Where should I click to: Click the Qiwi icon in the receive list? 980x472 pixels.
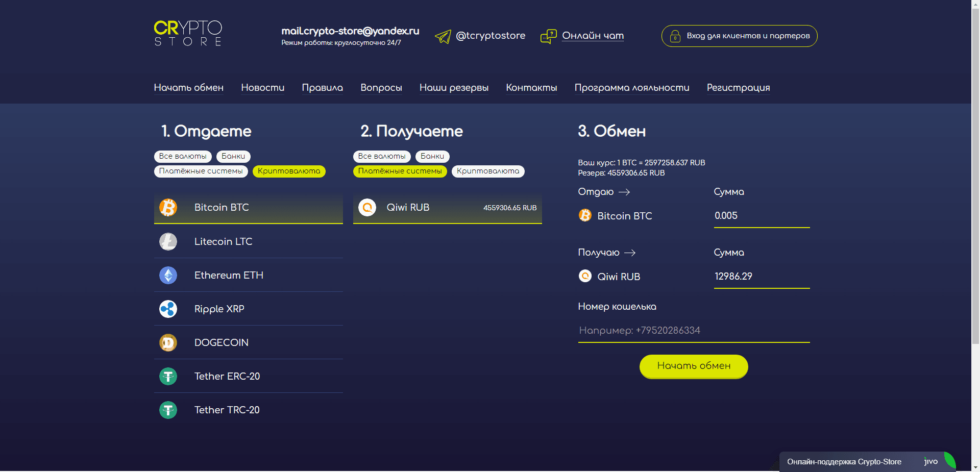click(367, 208)
